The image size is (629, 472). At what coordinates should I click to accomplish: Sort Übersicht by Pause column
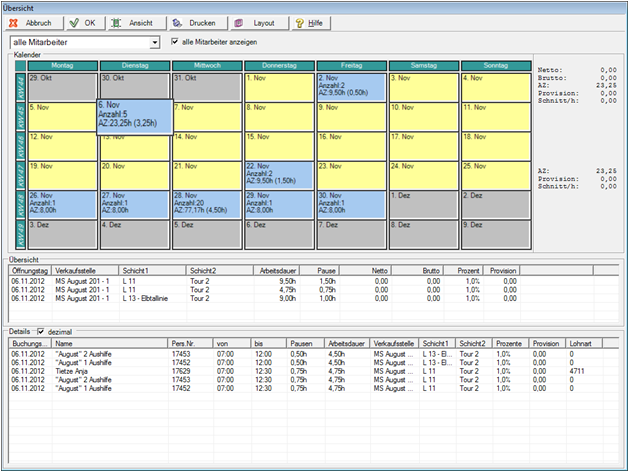coord(319,271)
